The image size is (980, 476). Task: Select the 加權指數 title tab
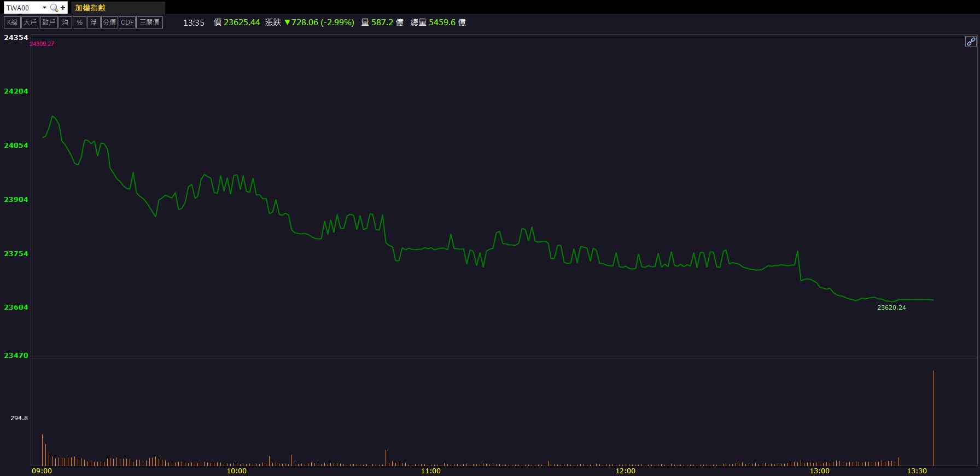pos(90,8)
